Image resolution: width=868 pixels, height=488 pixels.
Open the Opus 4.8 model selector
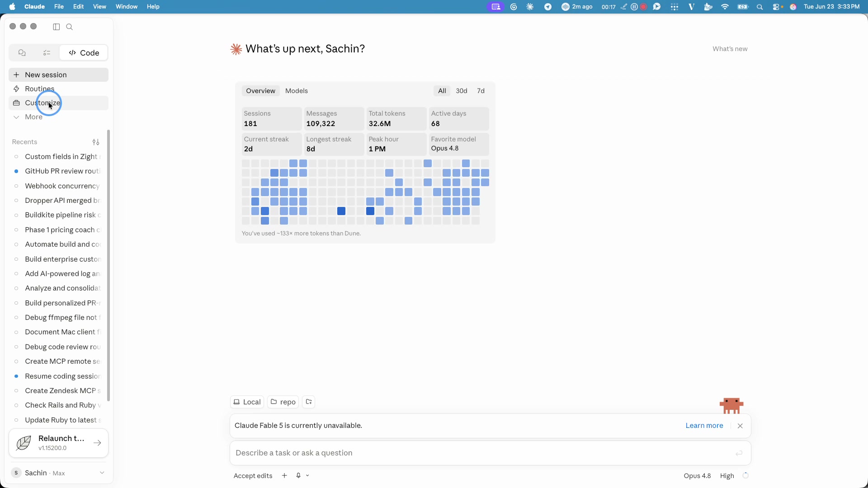point(697,476)
